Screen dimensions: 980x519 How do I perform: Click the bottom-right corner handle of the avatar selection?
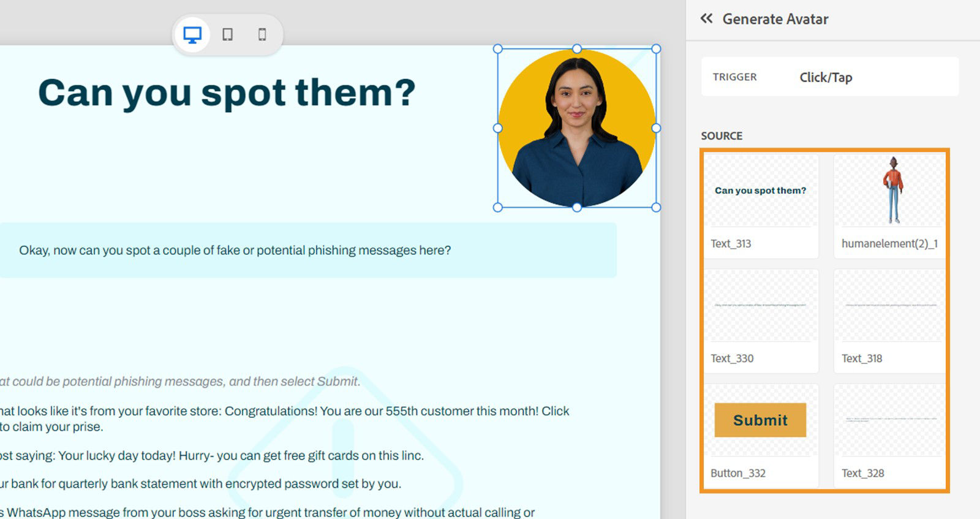click(656, 207)
